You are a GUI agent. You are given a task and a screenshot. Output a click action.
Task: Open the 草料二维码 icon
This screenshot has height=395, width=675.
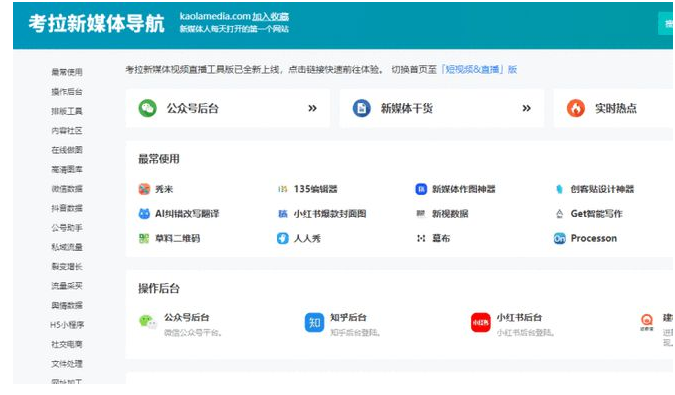point(144,238)
